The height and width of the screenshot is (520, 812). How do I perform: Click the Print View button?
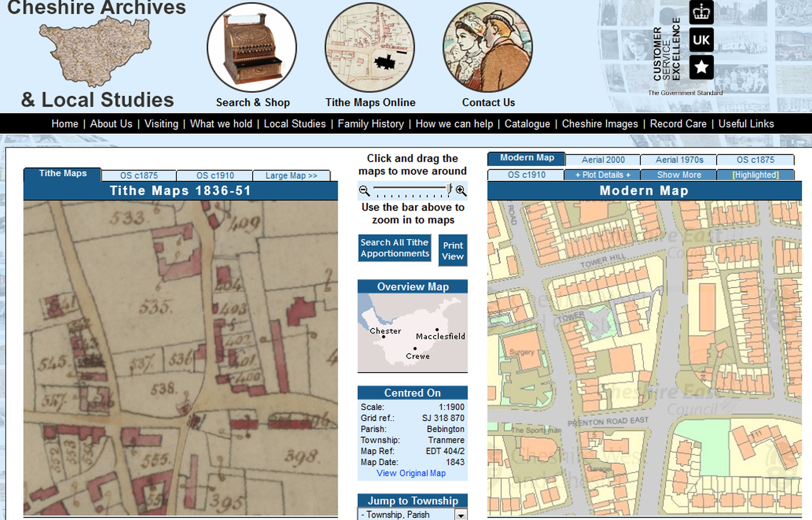pyautogui.click(x=453, y=251)
